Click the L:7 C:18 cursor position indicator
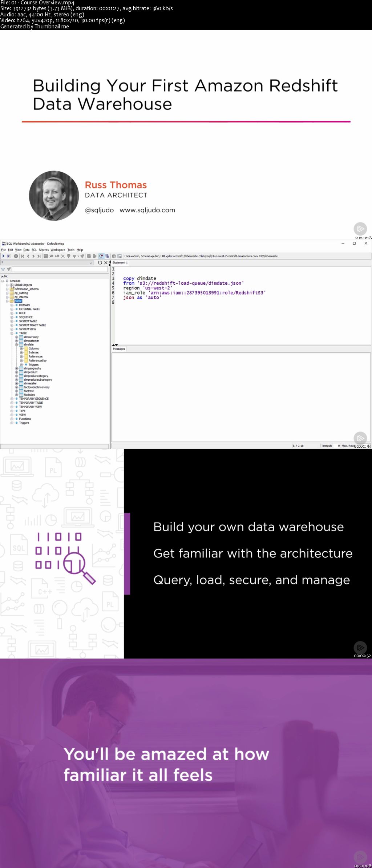The width and height of the screenshot is (372, 868). [298, 445]
